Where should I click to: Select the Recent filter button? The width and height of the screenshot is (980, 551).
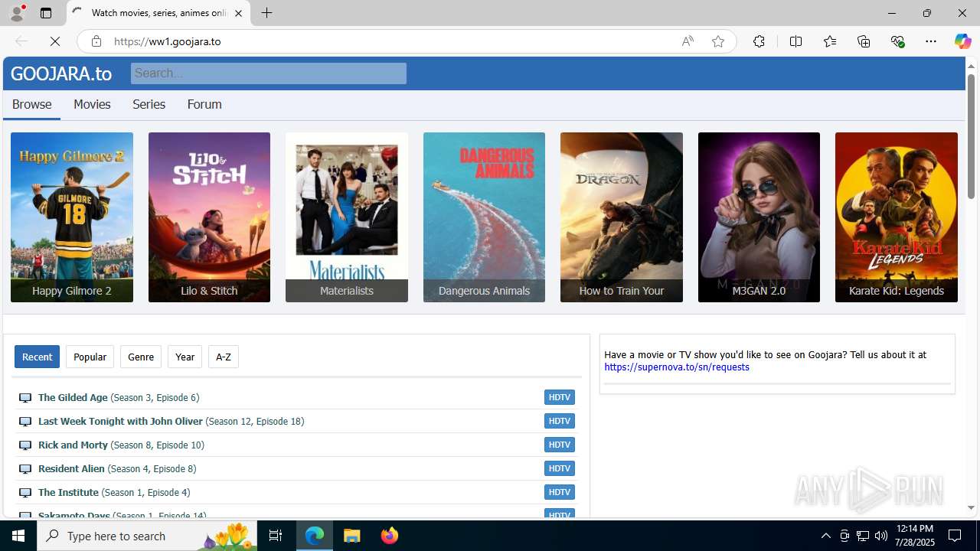point(37,357)
